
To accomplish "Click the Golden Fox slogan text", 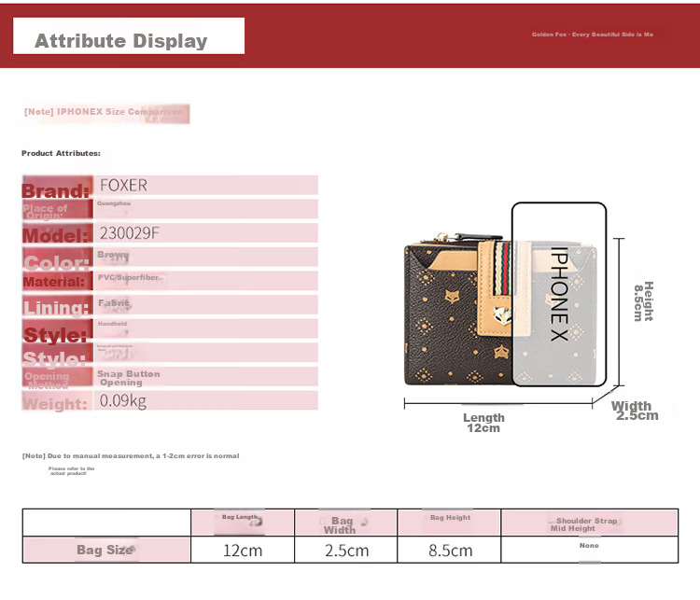I will pos(592,35).
